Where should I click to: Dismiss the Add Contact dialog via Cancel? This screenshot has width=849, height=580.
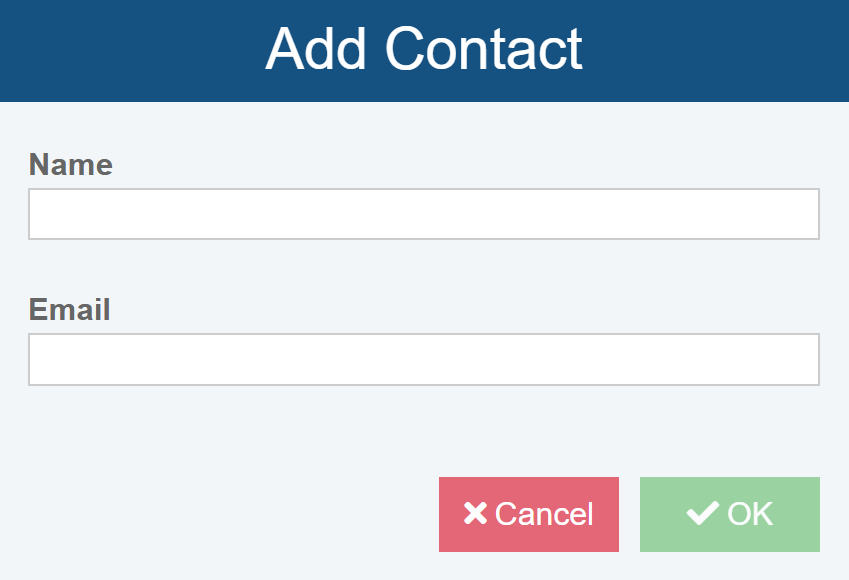pyautogui.click(x=528, y=514)
